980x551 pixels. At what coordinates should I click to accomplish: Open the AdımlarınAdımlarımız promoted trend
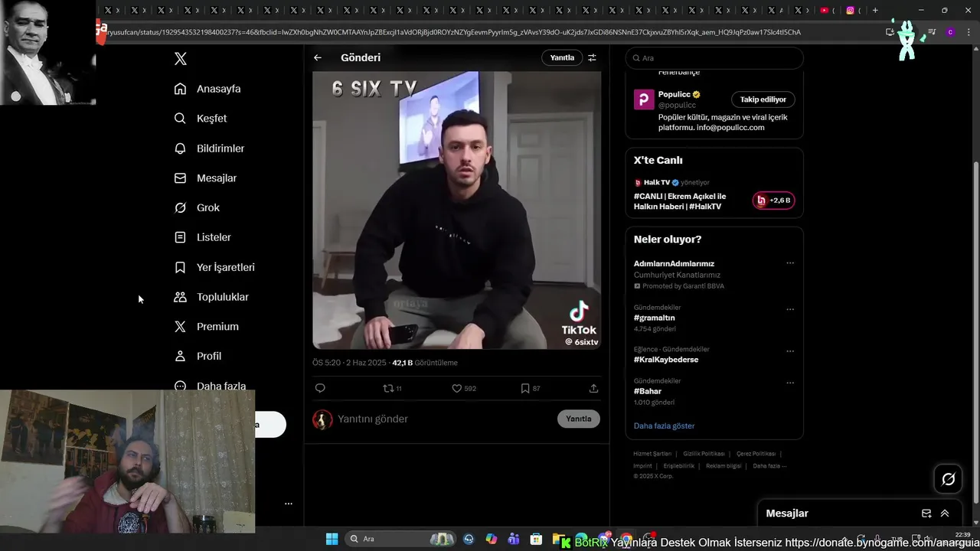point(674,264)
